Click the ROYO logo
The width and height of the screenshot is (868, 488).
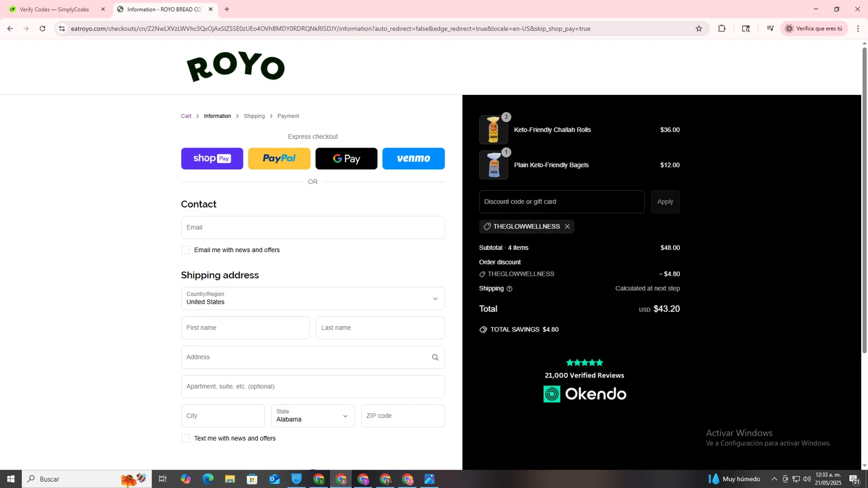[x=236, y=67]
